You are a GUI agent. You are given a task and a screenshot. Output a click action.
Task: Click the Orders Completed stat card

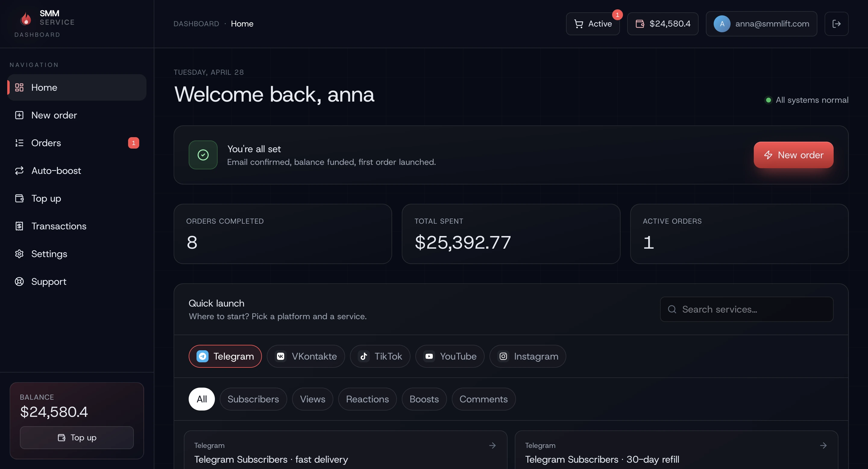coord(283,234)
